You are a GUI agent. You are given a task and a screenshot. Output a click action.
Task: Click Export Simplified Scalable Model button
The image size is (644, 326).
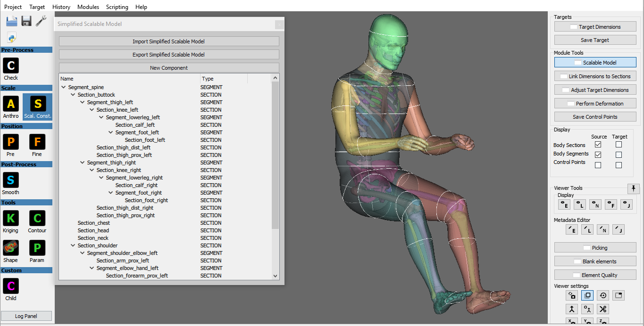click(169, 55)
